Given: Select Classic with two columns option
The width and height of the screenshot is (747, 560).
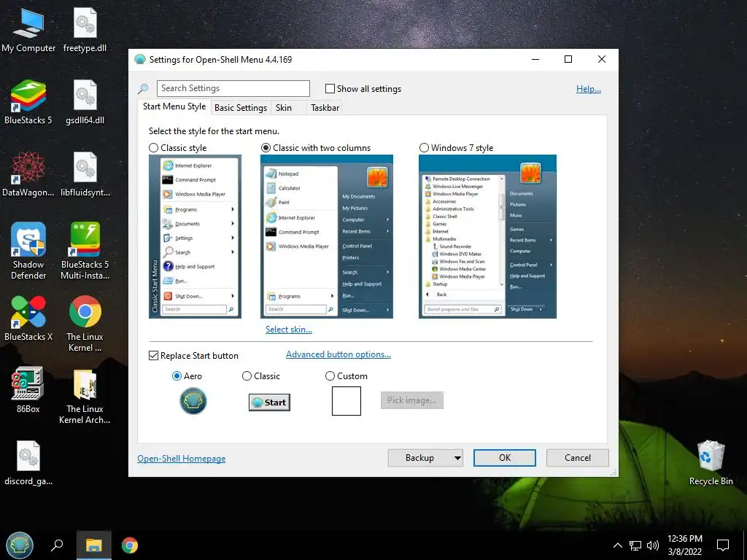Looking at the screenshot, I should [x=266, y=147].
